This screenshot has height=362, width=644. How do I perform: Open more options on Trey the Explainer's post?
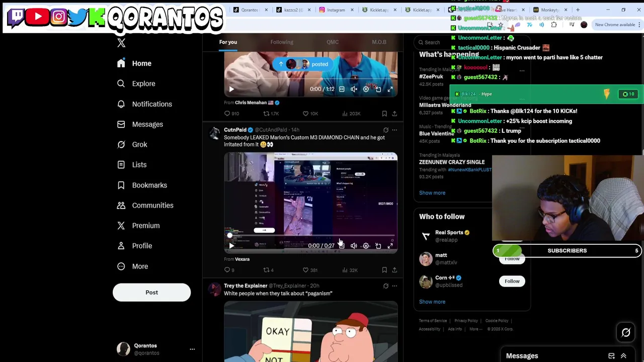tap(394, 286)
